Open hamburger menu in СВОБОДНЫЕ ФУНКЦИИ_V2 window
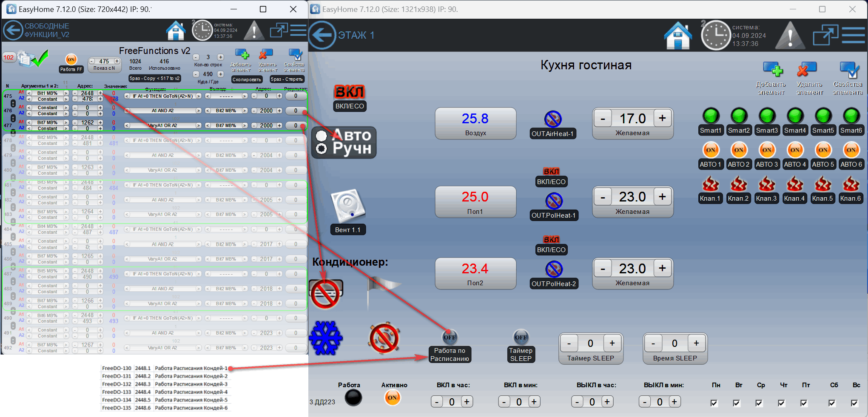Image resolution: width=868 pixels, height=417 pixels. click(x=298, y=31)
